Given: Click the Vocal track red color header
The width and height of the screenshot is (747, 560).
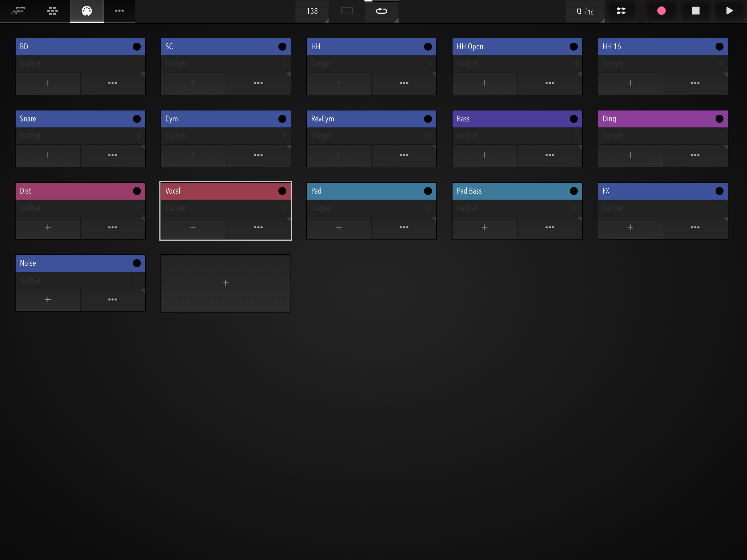Looking at the screenshot, I should pos(216,191).
